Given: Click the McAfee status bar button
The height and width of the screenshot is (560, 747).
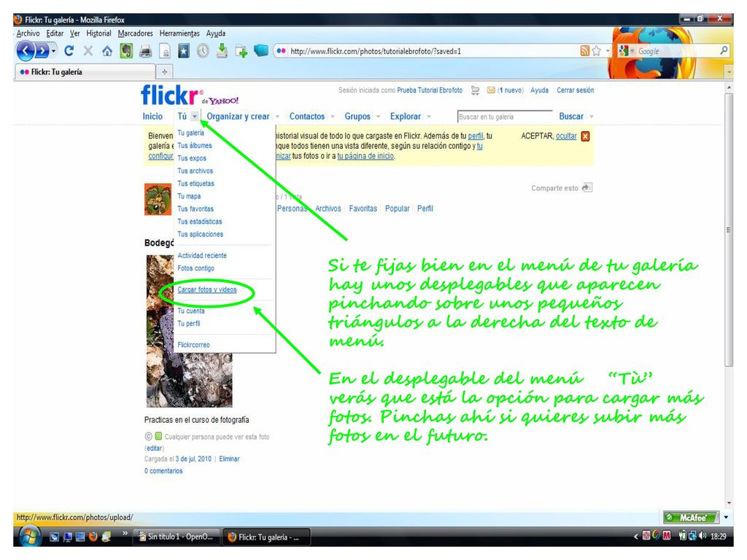Looking at the screenshot, I should [x=692, y=517].
